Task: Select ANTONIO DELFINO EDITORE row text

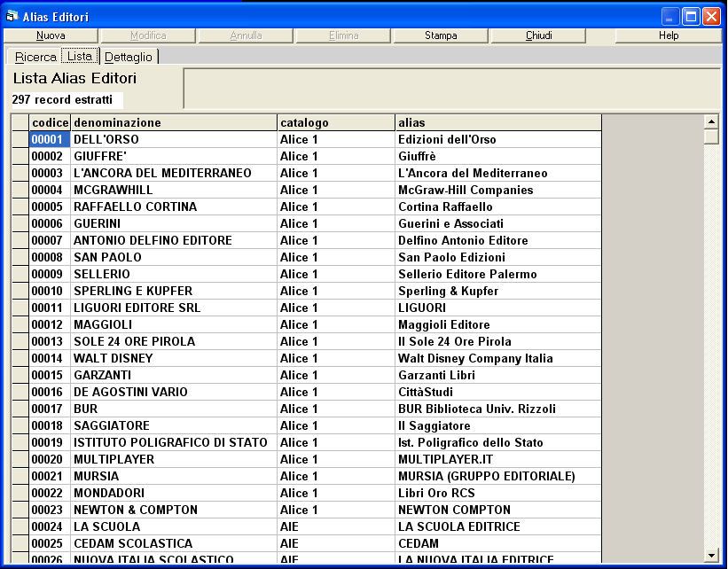Action: tap(174, 240)
